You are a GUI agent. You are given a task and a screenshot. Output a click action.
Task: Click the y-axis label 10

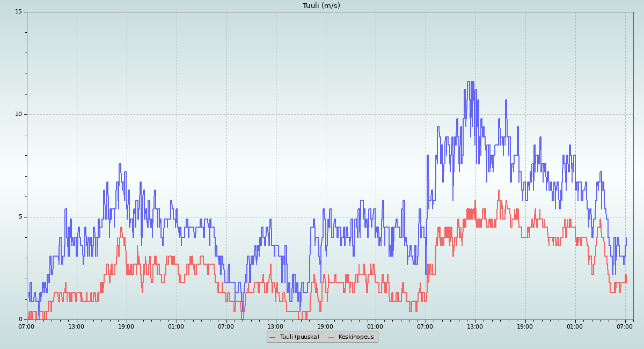18,114
